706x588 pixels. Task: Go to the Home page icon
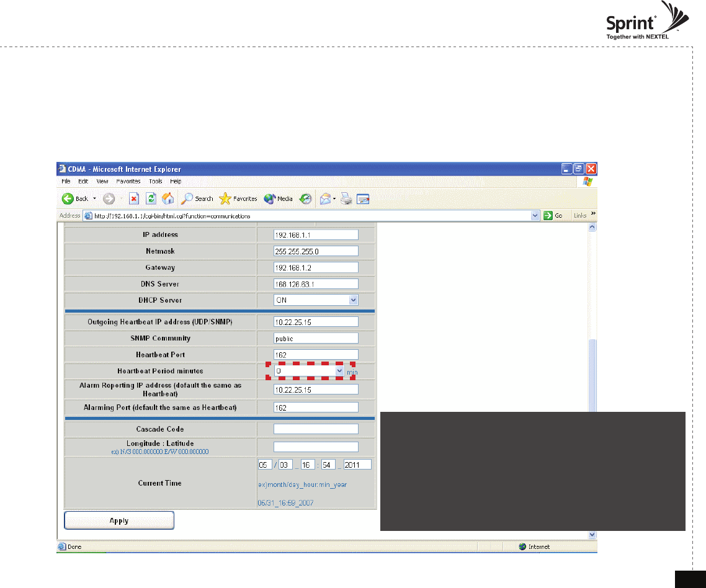(x=168, y=198)
